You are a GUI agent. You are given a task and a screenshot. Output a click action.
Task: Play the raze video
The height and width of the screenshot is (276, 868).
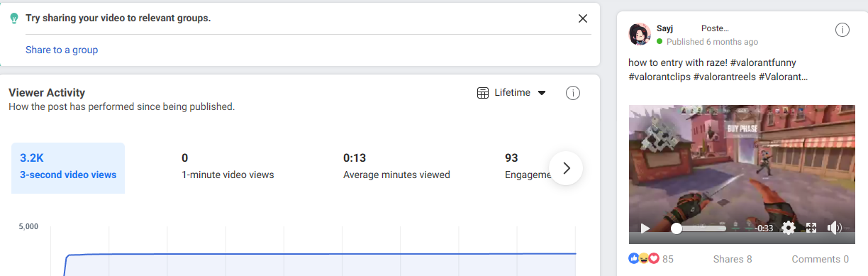coord(645,228)
